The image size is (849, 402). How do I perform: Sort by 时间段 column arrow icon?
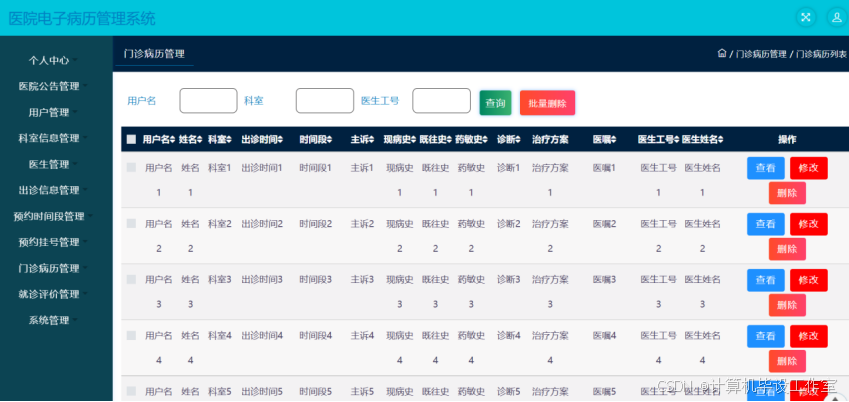point(329,140)
